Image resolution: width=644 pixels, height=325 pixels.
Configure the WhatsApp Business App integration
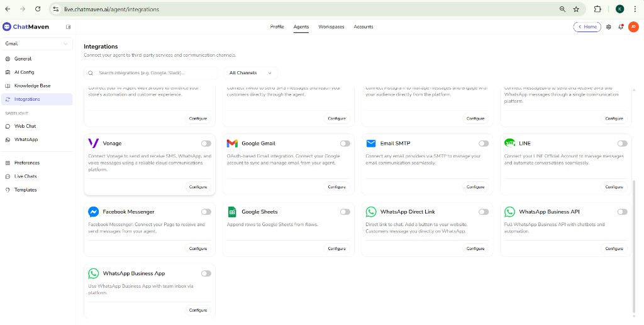(198, 310)
